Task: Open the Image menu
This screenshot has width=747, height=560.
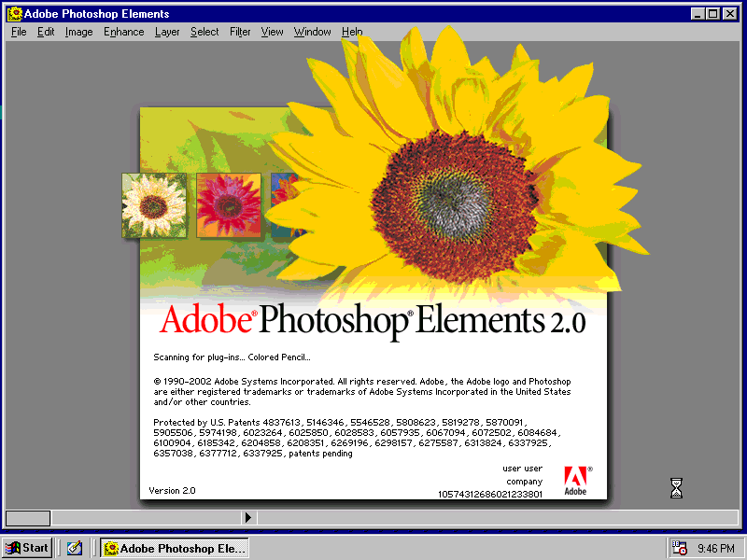Action: pos(78,32)
